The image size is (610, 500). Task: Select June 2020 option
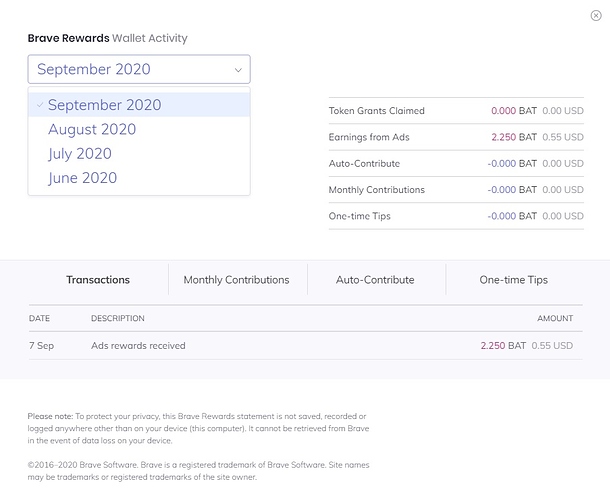pyautogui.click(x=82, y=178)
